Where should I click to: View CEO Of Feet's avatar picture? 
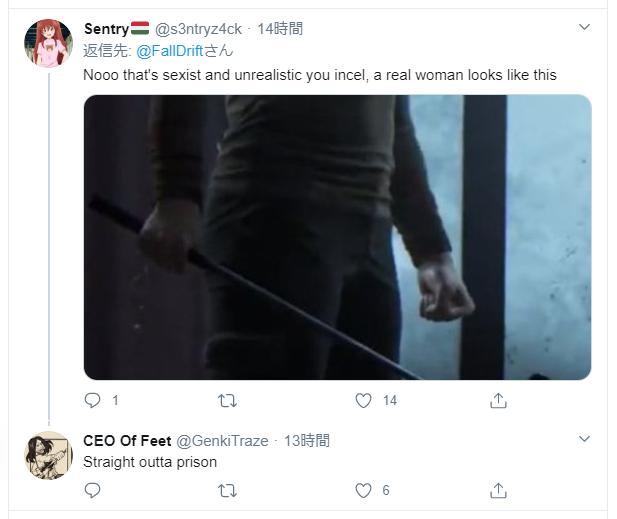tap(48, 456)
